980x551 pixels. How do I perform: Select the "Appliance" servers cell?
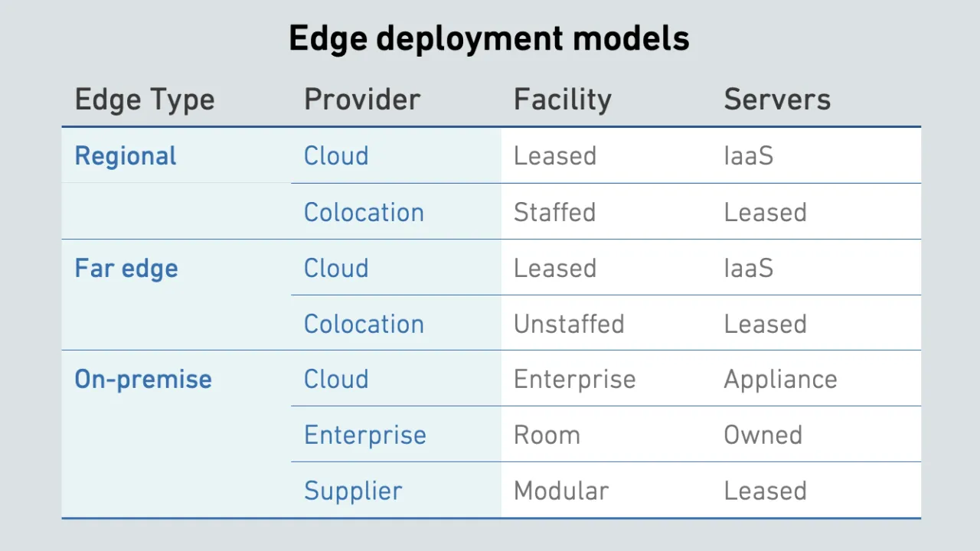[x=780, y=380]
